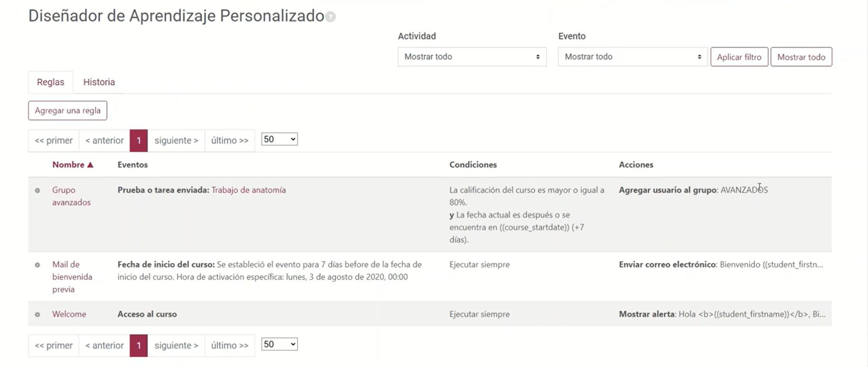The image size is (868, 367).
Task: Expand the Evento filter dropdown
Action: coord(632,57)
